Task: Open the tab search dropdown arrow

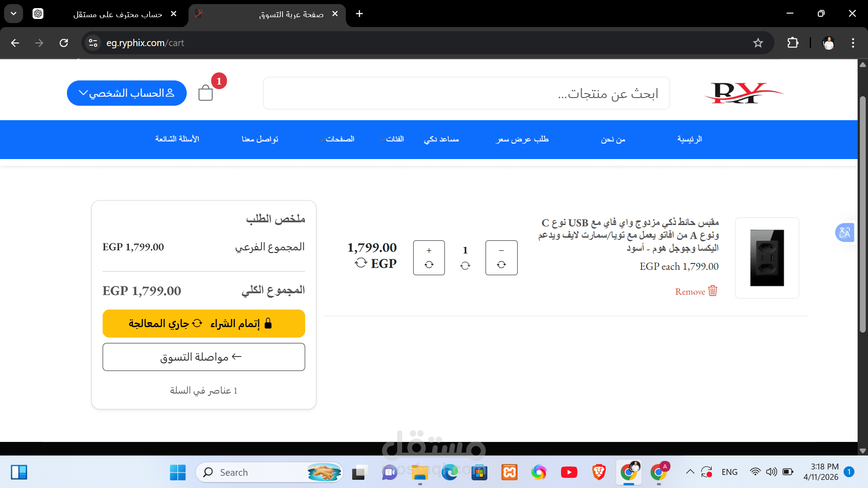Action: coord(14,14)
